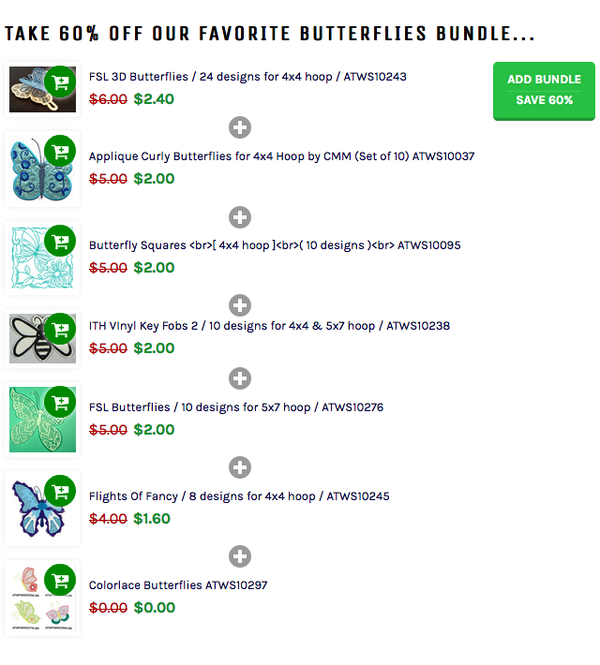
Task: Click cart icon on Applique Curly Butterflies
Action: tap(60, 151)
